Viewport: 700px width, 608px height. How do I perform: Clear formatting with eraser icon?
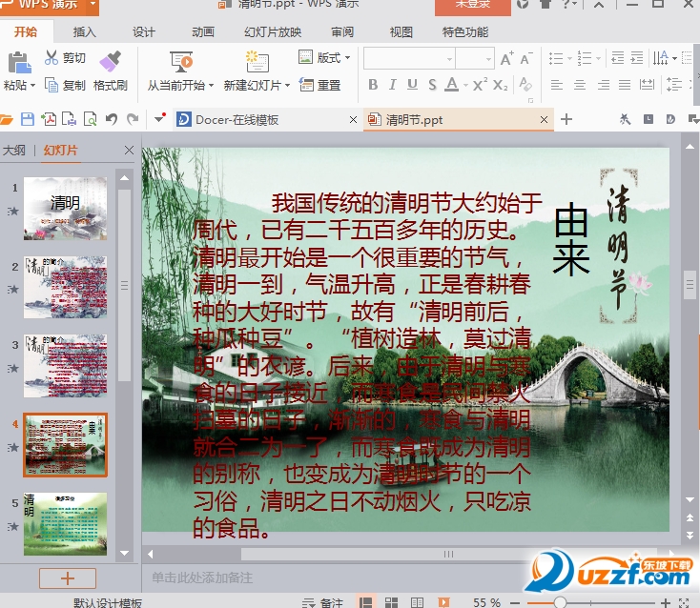(525, 84)
